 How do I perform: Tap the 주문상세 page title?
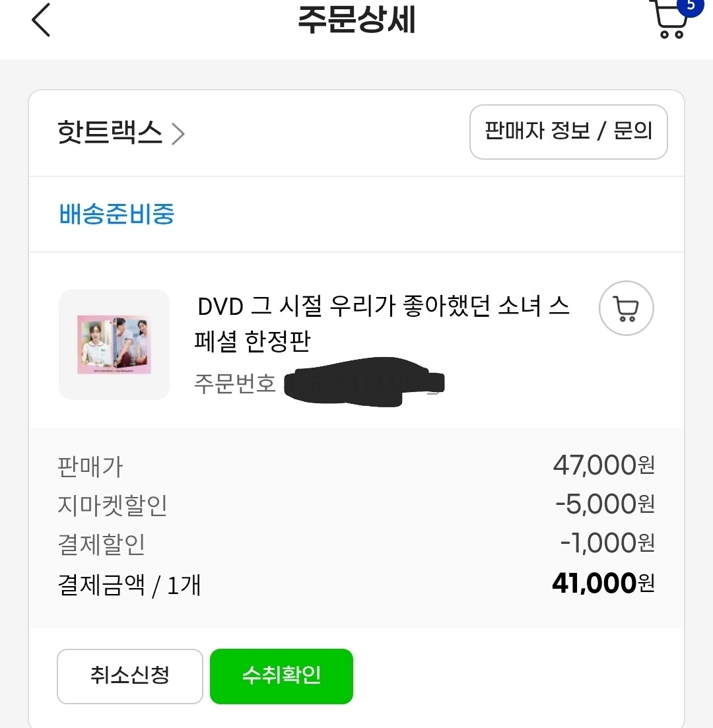[x=356, y=20]
